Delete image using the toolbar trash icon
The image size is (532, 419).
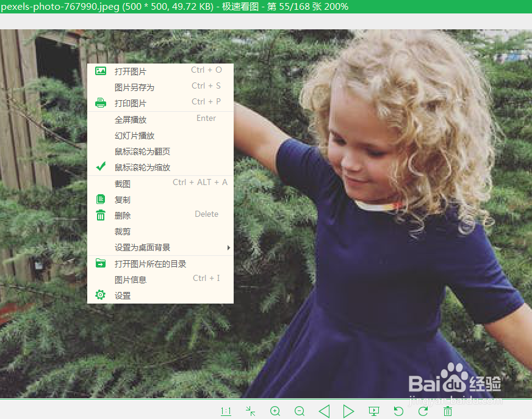point(448,411)
